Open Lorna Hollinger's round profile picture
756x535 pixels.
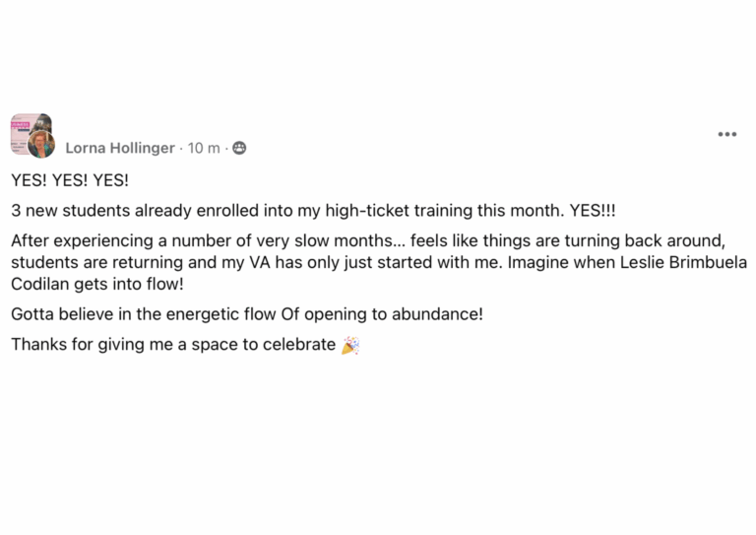point(41,144)
